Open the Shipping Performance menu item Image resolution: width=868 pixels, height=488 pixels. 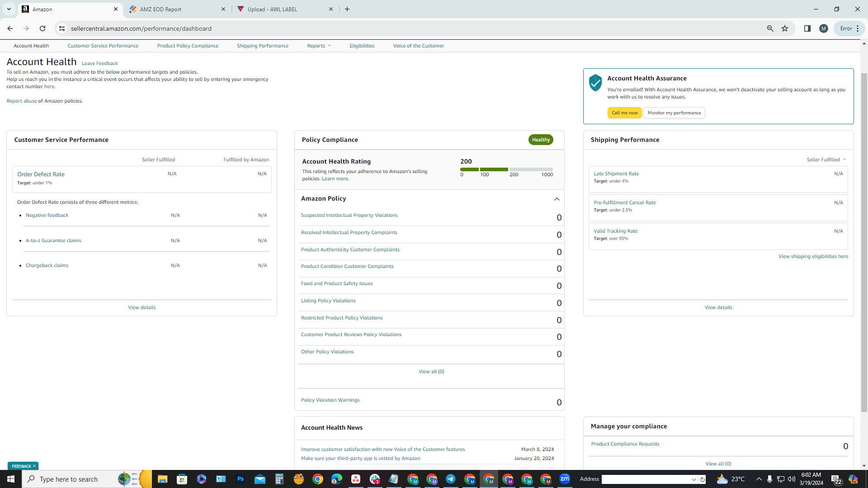(263, 46)
